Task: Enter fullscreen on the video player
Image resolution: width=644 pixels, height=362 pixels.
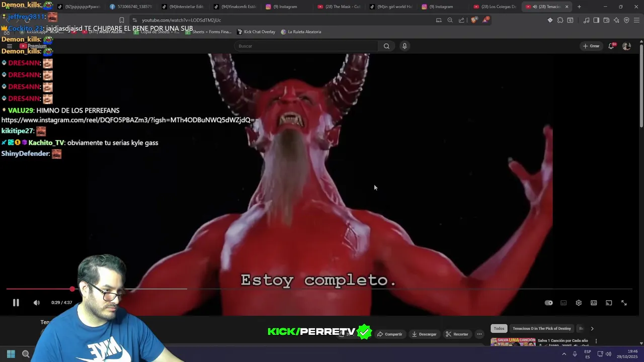Action: (624, 303)
